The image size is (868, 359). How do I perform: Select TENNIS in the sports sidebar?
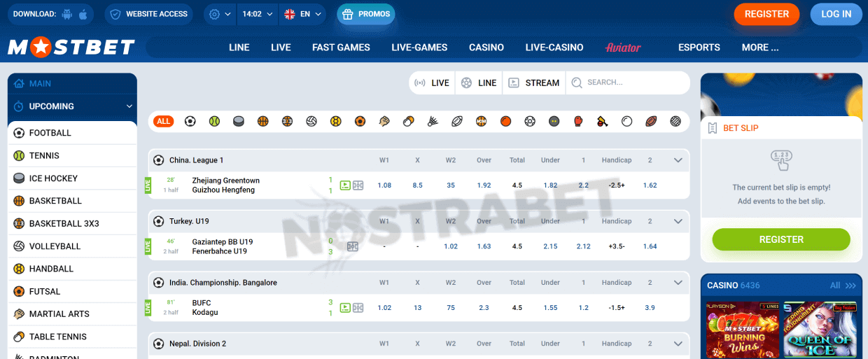pos(72,155)
